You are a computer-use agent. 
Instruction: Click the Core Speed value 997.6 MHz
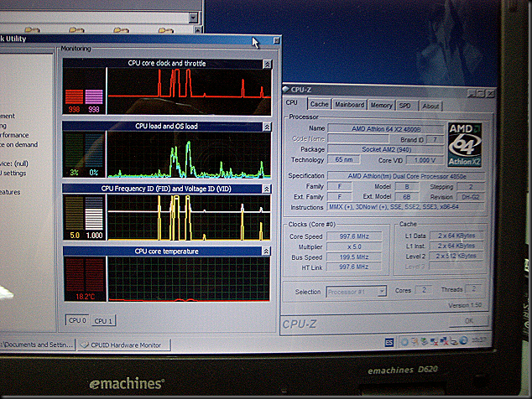click(x=354, y=236)
